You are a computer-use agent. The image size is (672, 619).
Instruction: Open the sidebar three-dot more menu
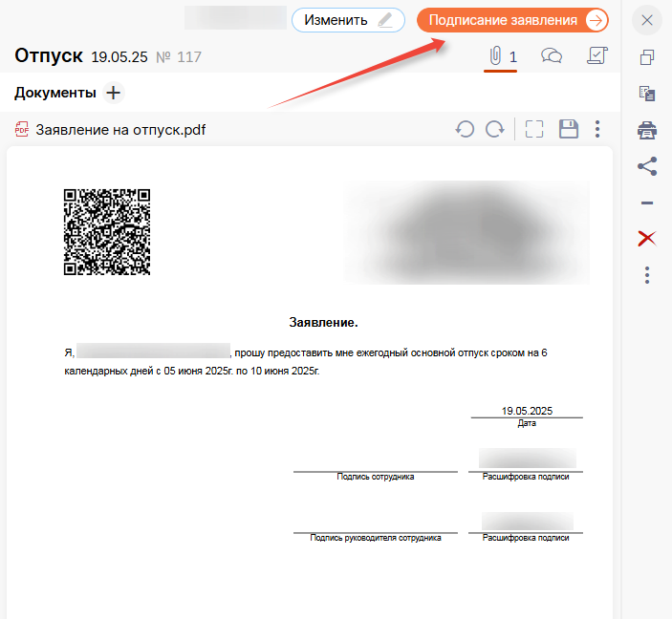click(647, 275)
